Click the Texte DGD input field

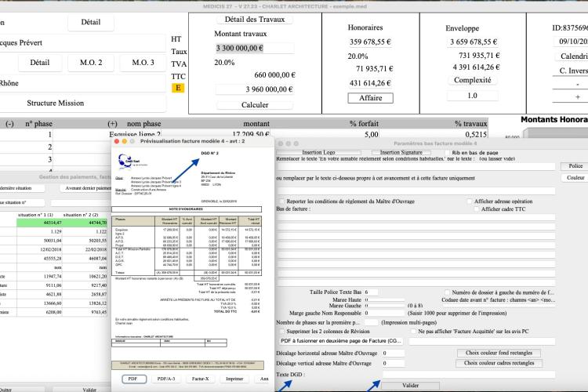(x=469, y=375)
